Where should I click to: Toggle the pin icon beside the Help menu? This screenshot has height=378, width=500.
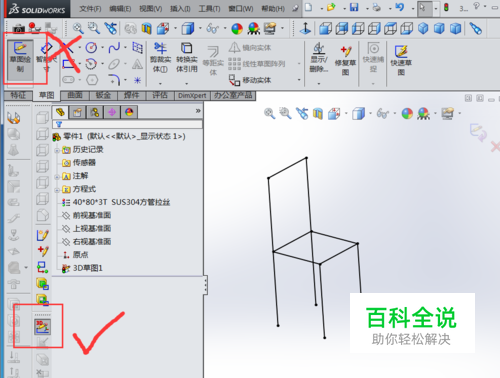pos(295,9)
